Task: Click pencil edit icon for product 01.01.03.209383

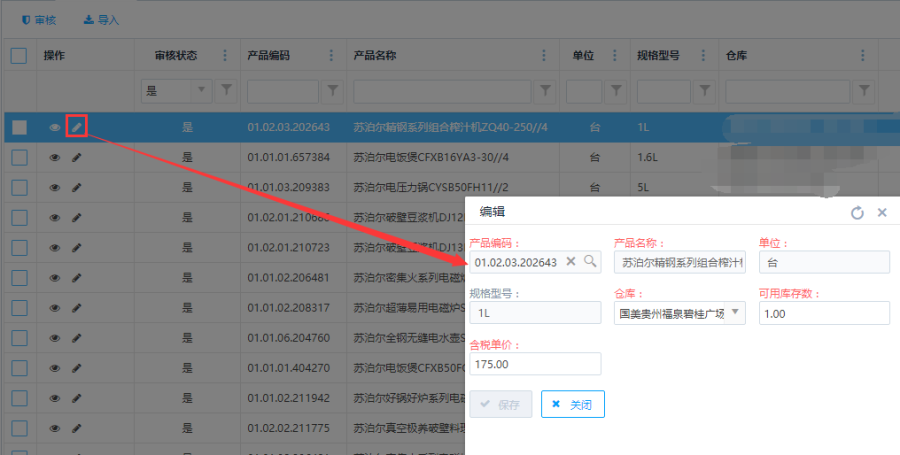Action: tap(77, 187)
